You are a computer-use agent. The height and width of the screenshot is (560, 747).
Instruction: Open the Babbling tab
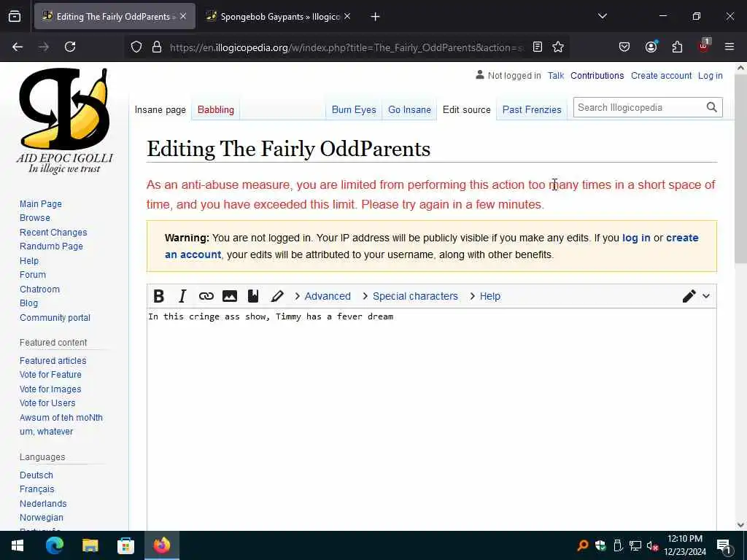pyautogui.click(x=216, y=110)
